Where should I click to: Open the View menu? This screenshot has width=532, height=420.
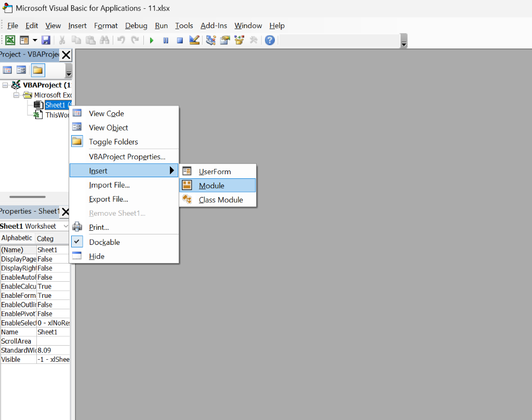[x=53, y=26]
